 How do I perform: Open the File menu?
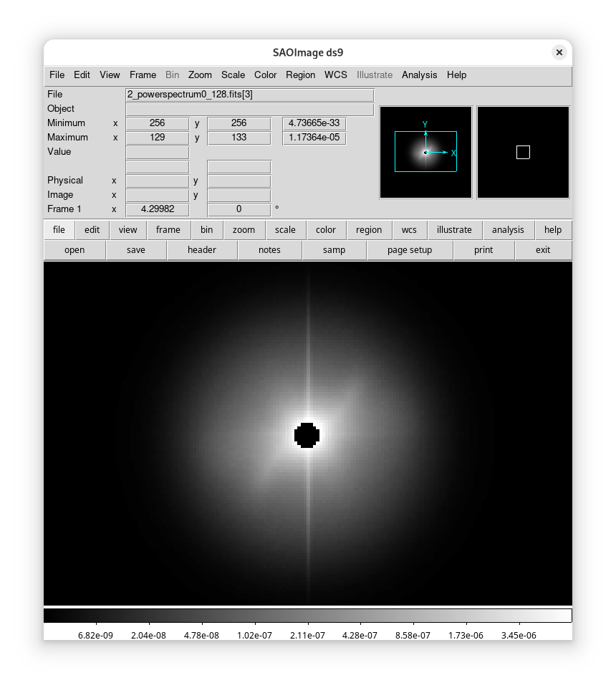point(57,75)
